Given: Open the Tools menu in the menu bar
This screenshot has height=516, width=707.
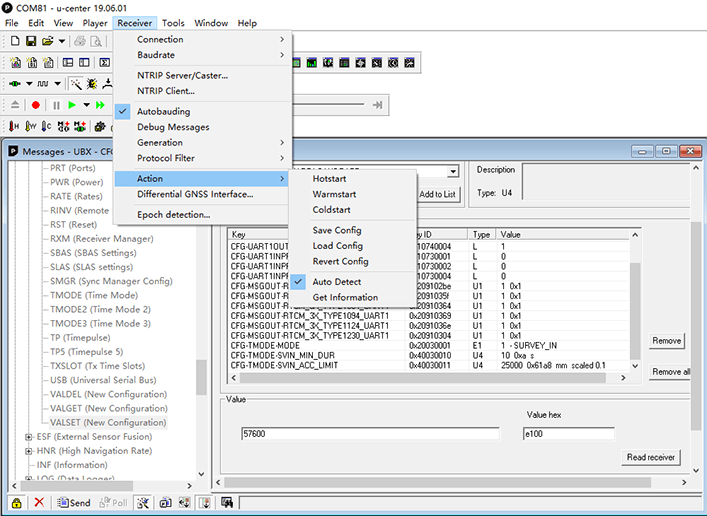Looking at the screenshot, I should click(x=173, y=23).
